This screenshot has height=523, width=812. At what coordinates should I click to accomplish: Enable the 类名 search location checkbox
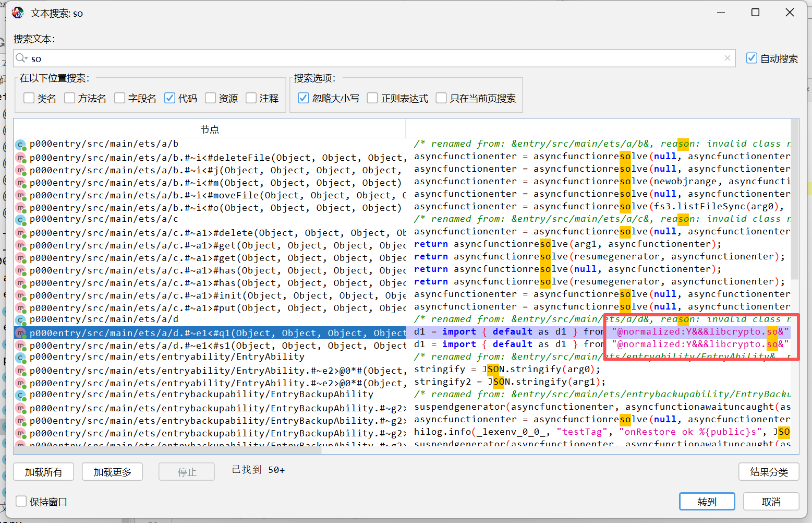(x=29, y=98)
